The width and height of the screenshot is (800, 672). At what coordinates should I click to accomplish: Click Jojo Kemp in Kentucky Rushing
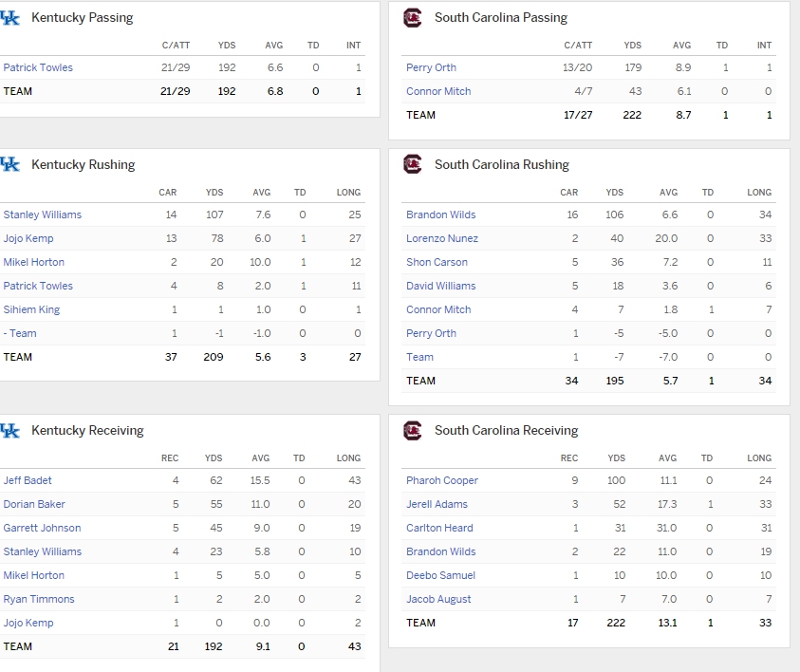(x=28, y=238)
